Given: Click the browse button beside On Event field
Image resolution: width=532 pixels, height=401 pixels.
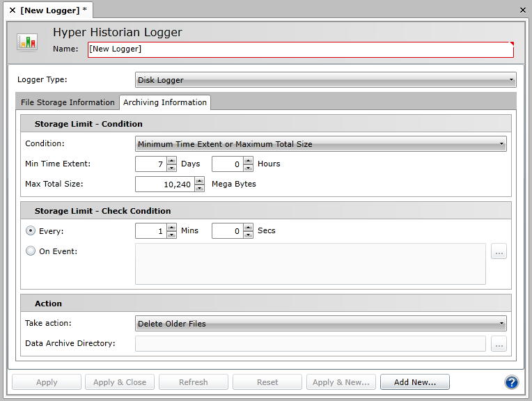Looking at the screenshot, I should [x=499, y=251].
